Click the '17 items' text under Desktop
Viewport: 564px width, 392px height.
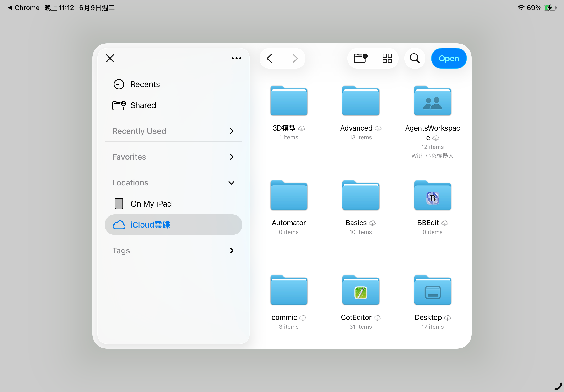coord(432,327)
